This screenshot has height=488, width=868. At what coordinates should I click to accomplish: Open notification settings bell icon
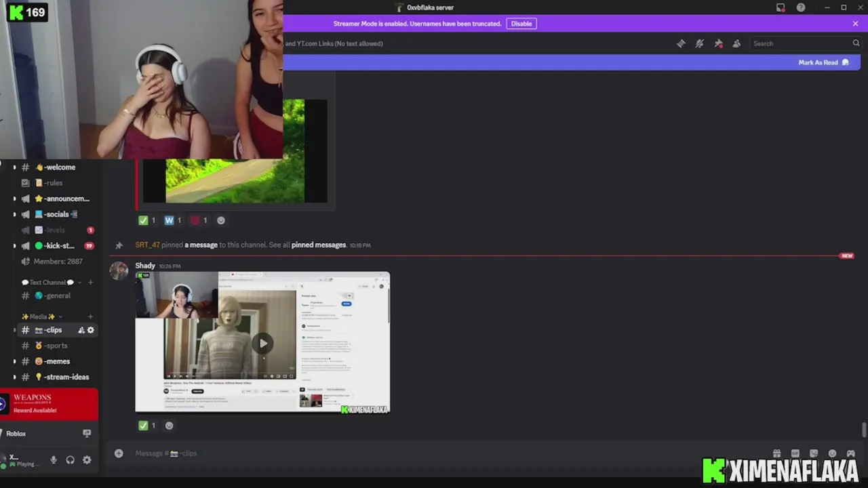699,43
